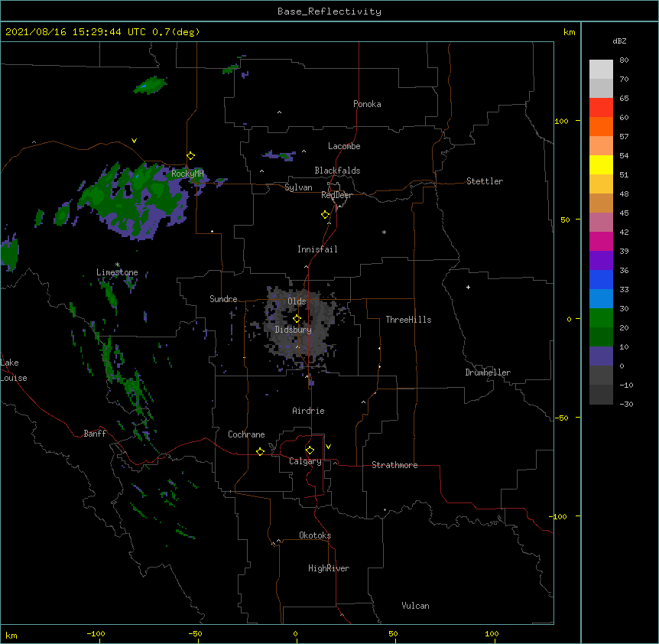
Task: Click the RockyMH label
Action: point(187,173)
